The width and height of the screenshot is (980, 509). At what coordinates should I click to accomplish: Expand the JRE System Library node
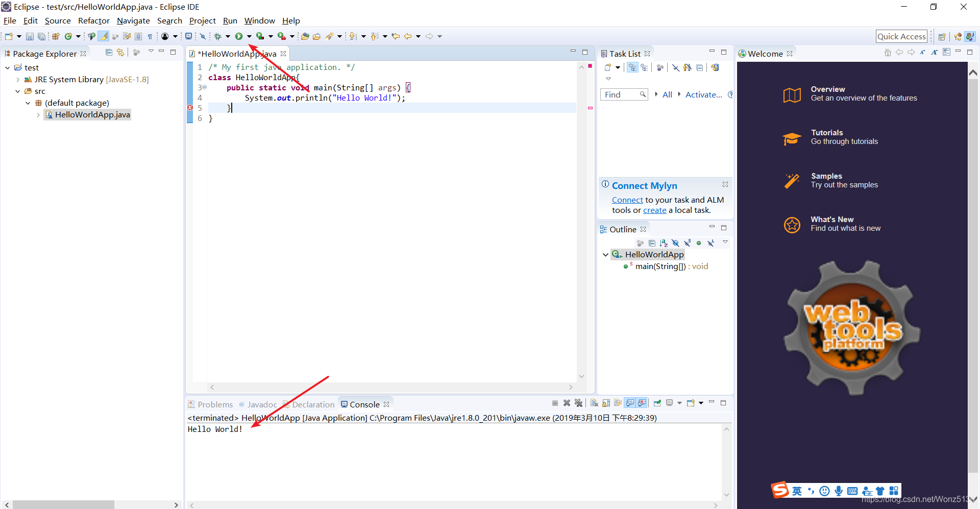point(18,79)
